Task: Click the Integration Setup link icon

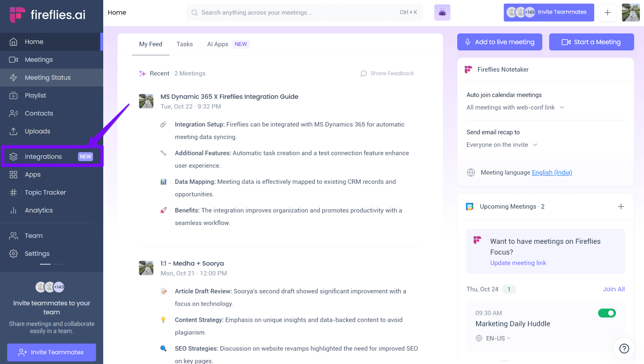Action: point(163,124)
